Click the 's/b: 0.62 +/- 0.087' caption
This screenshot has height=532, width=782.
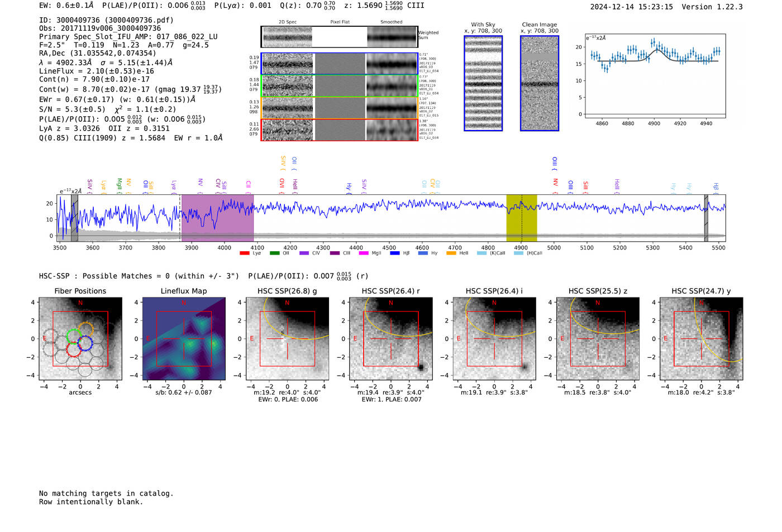[184, 392]
